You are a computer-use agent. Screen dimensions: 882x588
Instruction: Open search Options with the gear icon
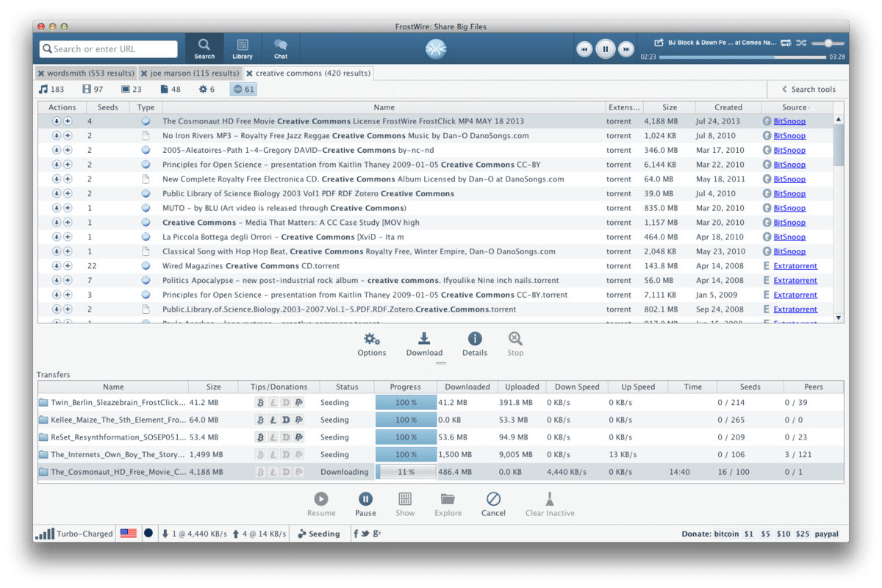pos(371,344)
